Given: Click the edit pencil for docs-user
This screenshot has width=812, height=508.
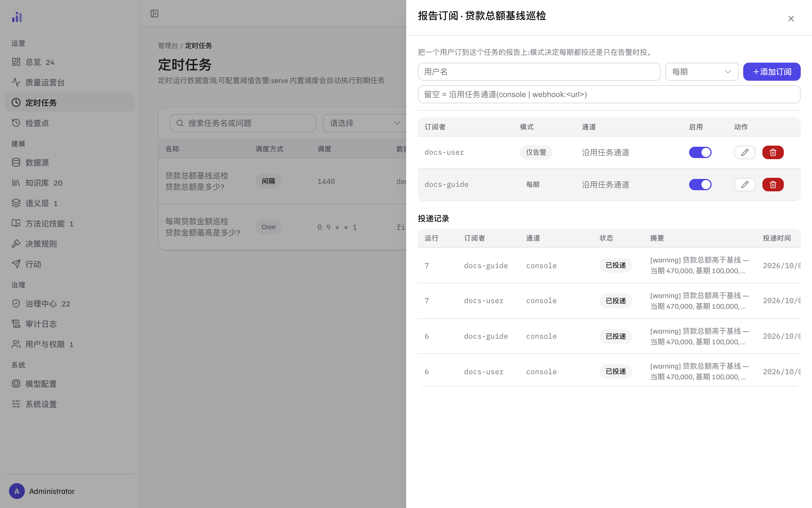Looking at the screenshot, I should pos(745,152).
